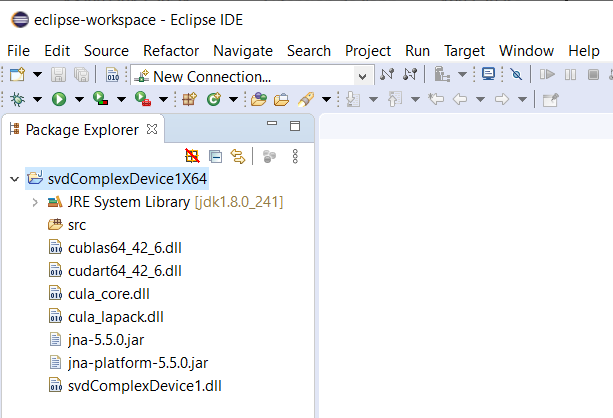Click the Debug bug icon in toolbar
Screen dimensions: 613x418
pos(17,99)
